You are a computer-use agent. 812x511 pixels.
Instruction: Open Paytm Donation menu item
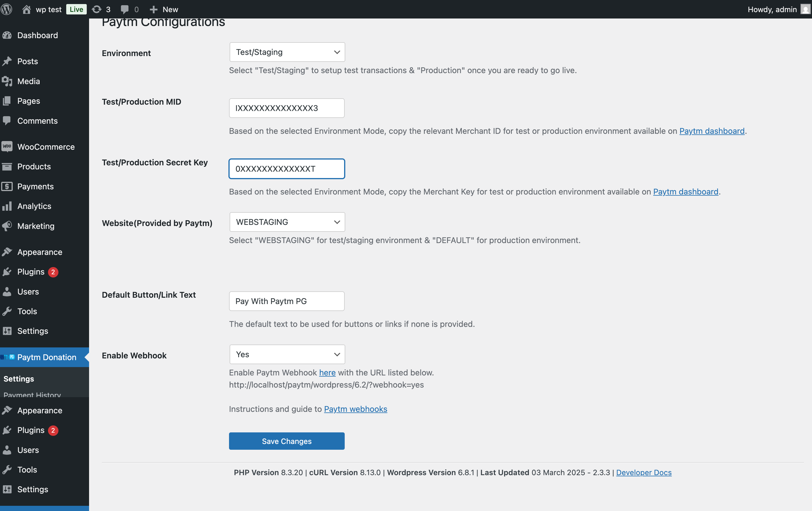45,357
